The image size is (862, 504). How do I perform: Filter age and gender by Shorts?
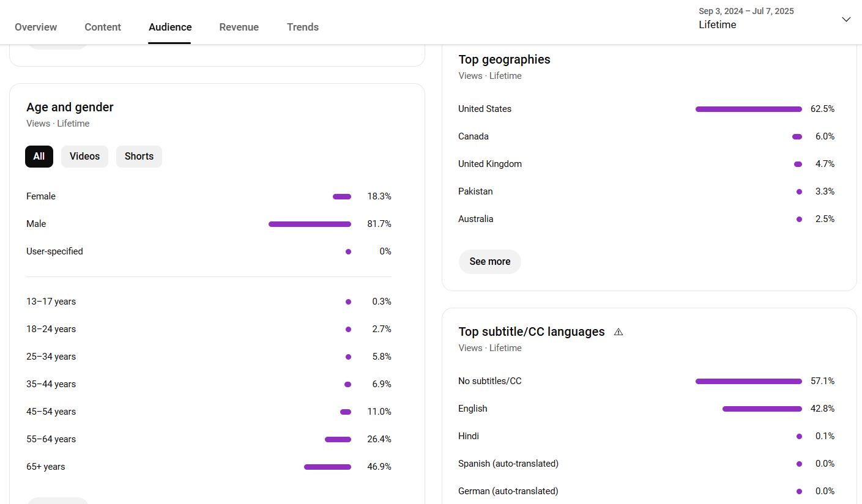click(x=139, y=157)
